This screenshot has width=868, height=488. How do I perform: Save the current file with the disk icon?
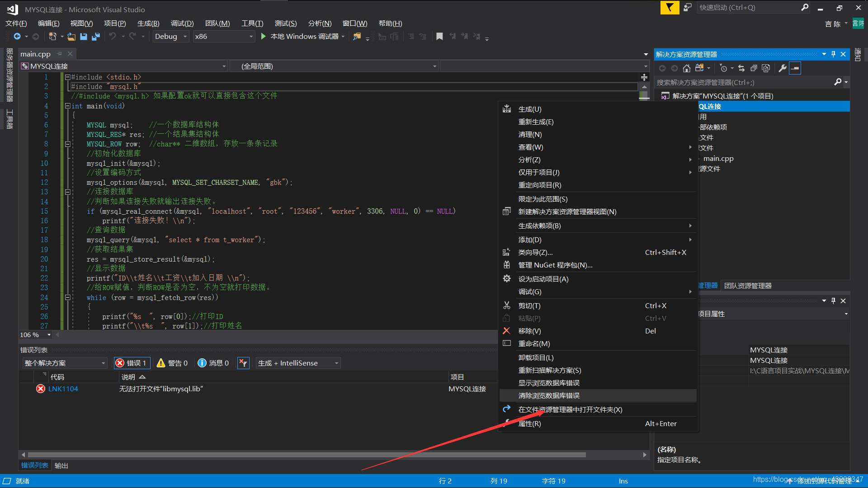click(x=84, y=37)
